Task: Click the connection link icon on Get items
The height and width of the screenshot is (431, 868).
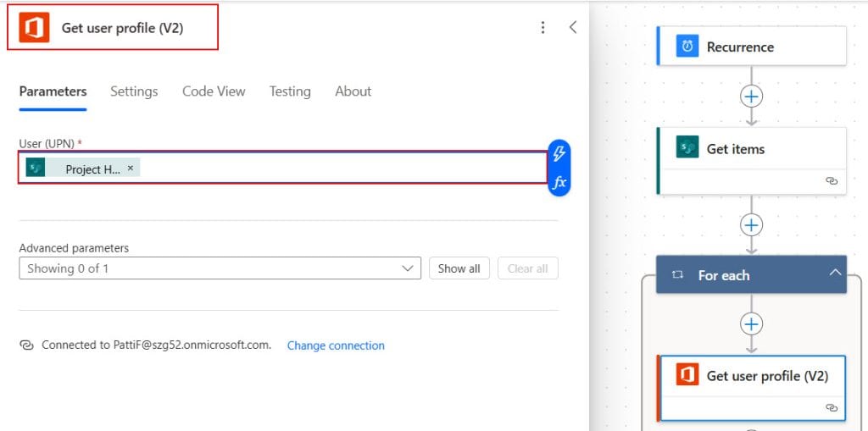Action: [x=832, y=181]
